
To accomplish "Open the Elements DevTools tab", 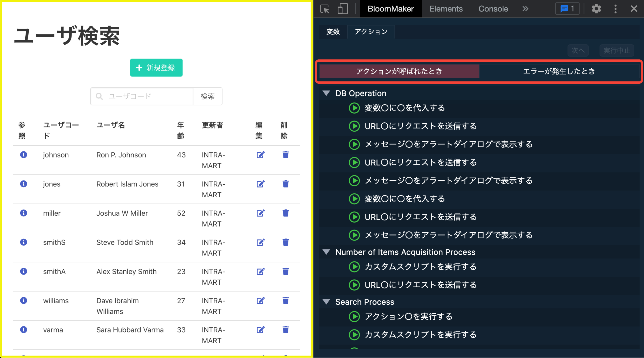I will click(446, 9).
